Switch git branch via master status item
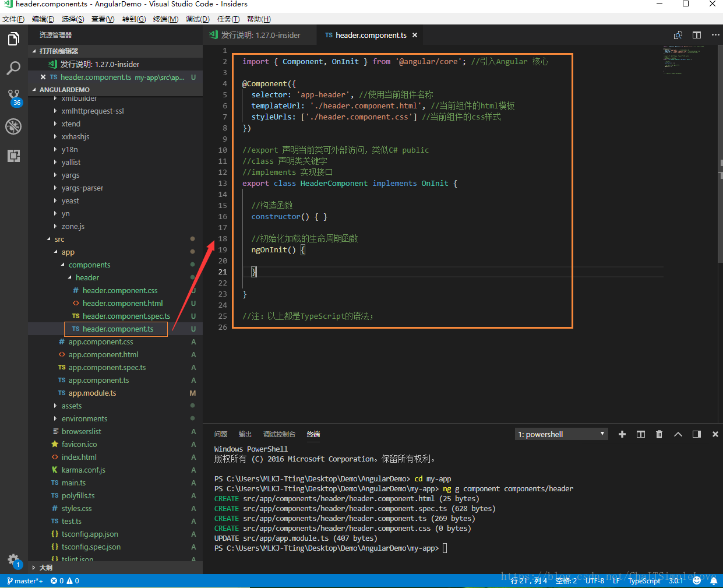The height and width of the screenshot is (588, 723). pyautogui.click(x=24, y=581)
